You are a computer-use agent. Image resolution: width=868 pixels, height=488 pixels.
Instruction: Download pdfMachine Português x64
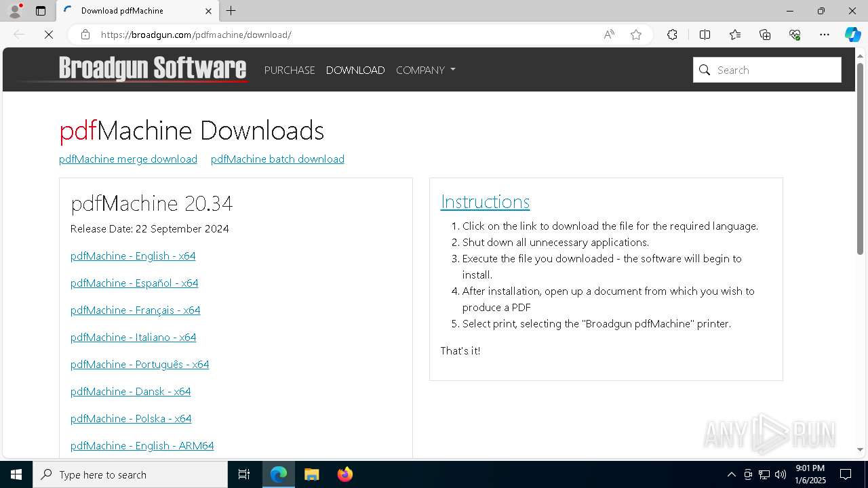tap(140, 364)
